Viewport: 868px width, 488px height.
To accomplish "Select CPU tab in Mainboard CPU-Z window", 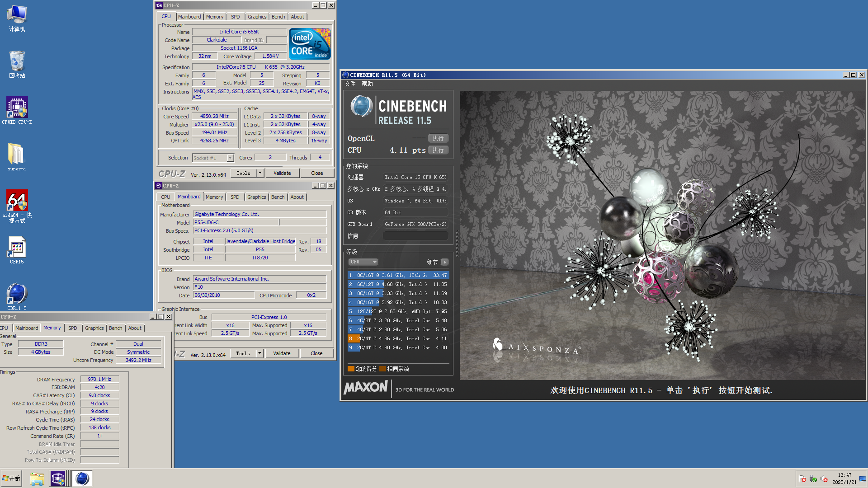I will click(x=166, y=197).
